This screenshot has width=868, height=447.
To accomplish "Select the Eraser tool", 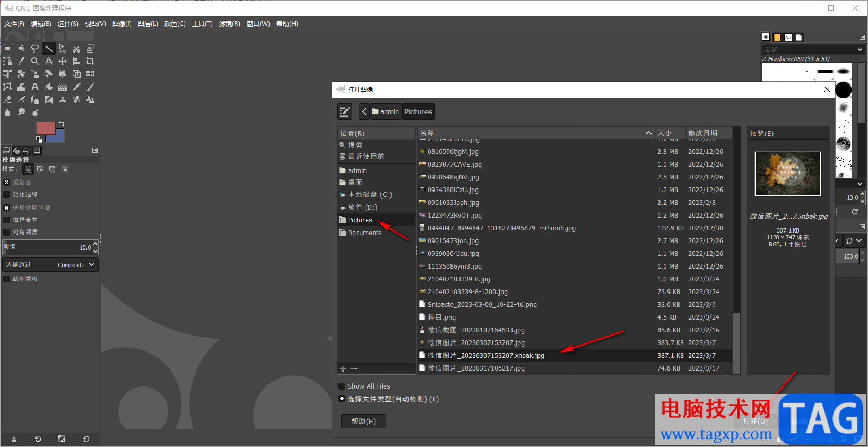I will [7, 99].
